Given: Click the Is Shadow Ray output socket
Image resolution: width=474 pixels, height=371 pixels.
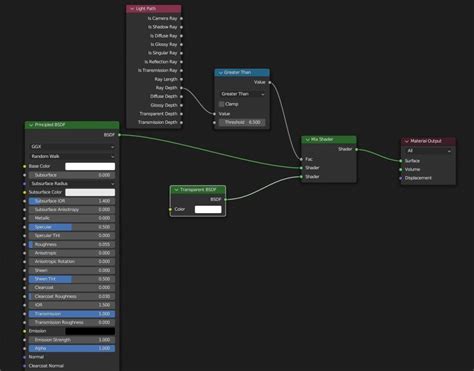Looking at the screenshot, I should pos(181,27).
